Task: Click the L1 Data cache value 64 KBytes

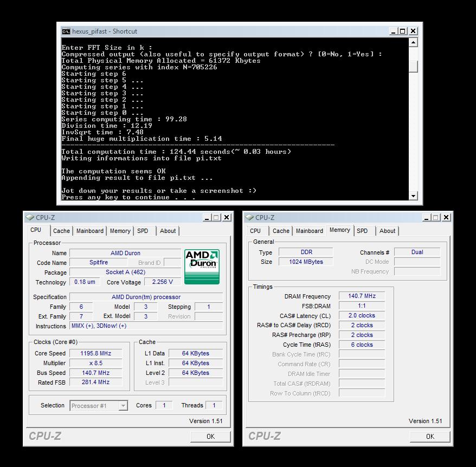Action: (x=196, y=354)
